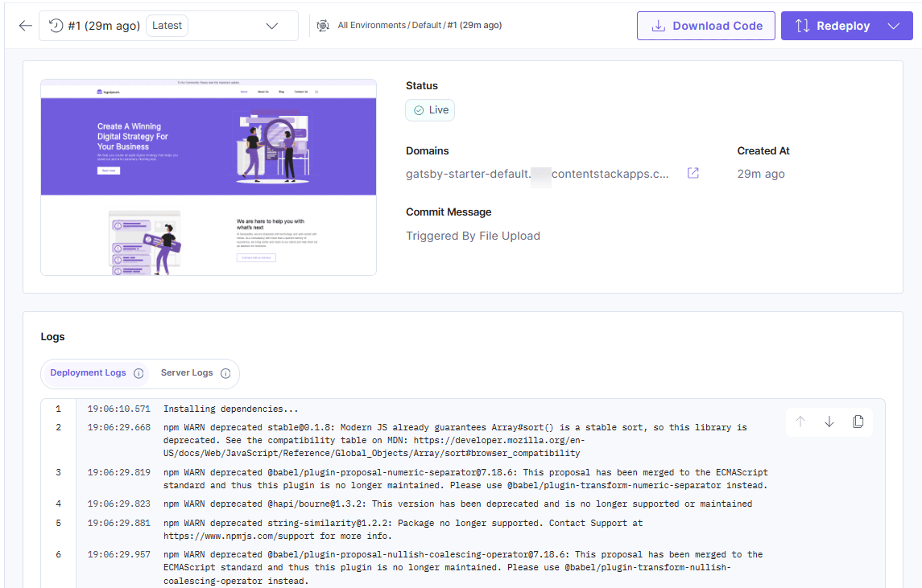922x588 pixels.
Task: Click timestamp 19:06:29.668
Action: click(119, 427)
